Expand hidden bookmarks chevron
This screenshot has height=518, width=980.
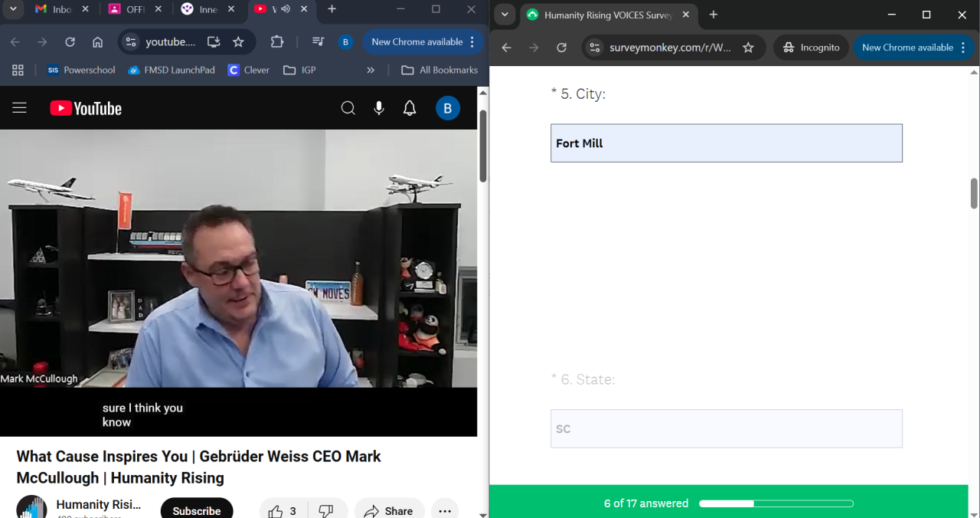(x=371, y=70)
